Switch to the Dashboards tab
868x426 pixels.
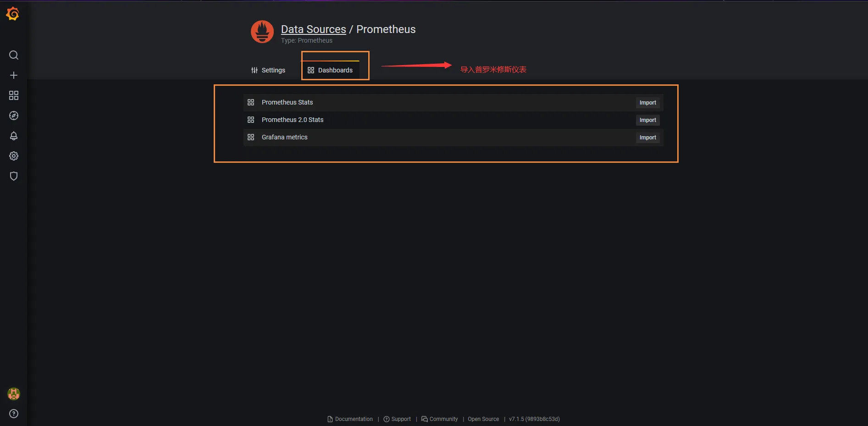[x=330, y=70]
